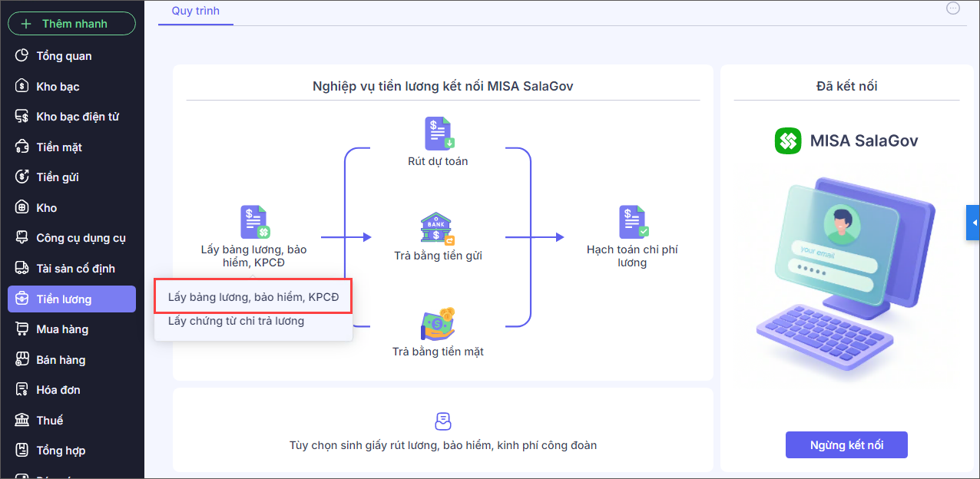This screenshot has height=479, width=980.
Task: Click the Mua hàng cart icon
Action: coord(22,329)
